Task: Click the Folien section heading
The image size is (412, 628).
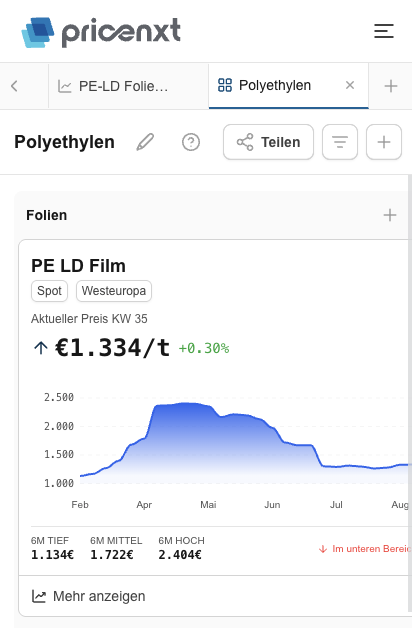Action: [x=46, y=215]
